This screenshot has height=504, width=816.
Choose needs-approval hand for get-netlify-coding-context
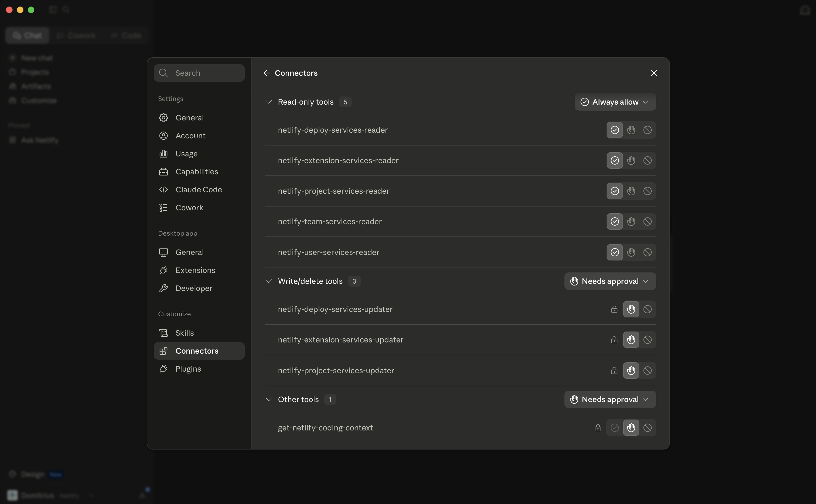[631, 428]
